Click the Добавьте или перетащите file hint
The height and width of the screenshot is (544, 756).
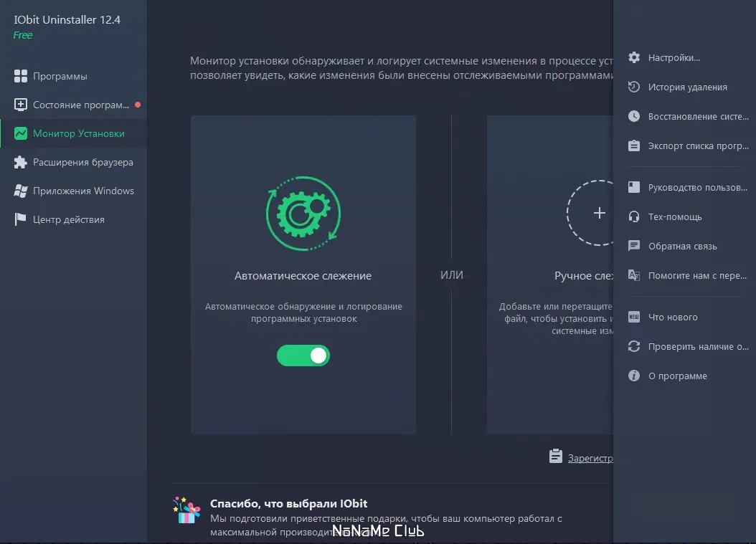(x=556, y=318)
